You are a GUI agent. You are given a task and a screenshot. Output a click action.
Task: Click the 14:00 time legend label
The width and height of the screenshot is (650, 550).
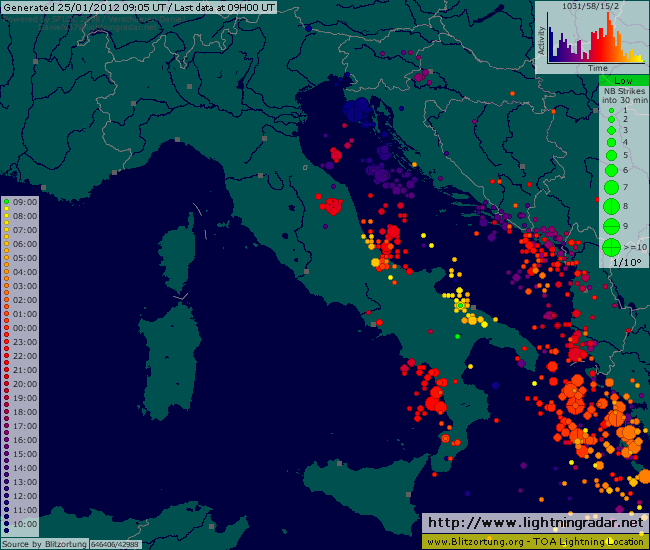click(25, 468)
